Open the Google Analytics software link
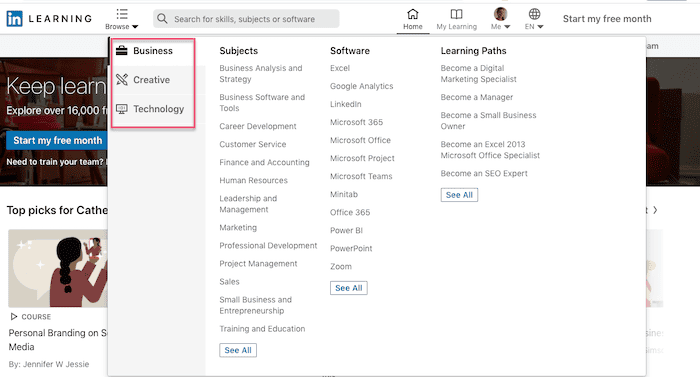The height and width of the screenshot is (377, 700). 362,86
